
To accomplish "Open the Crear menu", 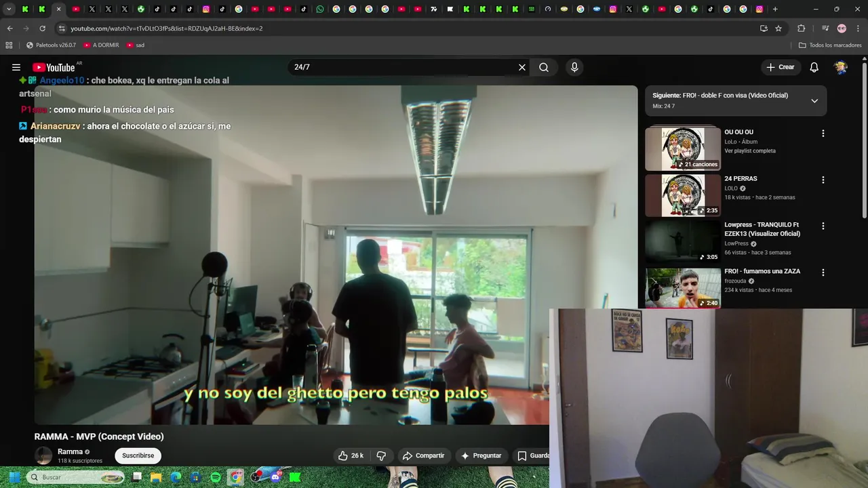I will tap(781, 67).
